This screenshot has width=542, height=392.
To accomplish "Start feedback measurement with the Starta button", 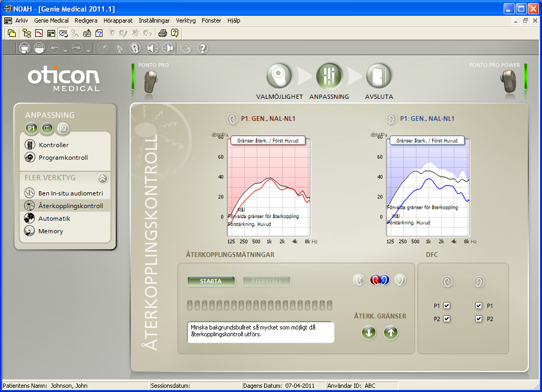I will click(211, 281).
